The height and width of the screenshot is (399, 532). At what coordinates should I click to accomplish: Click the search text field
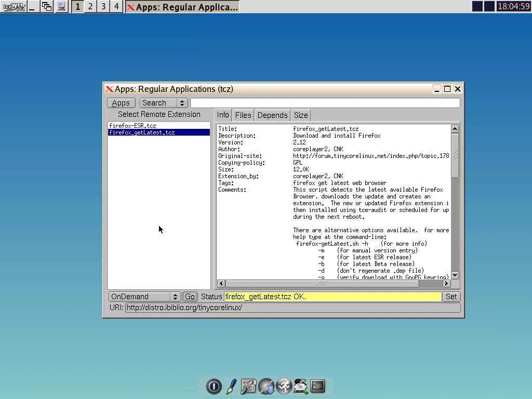pos(325,103)
